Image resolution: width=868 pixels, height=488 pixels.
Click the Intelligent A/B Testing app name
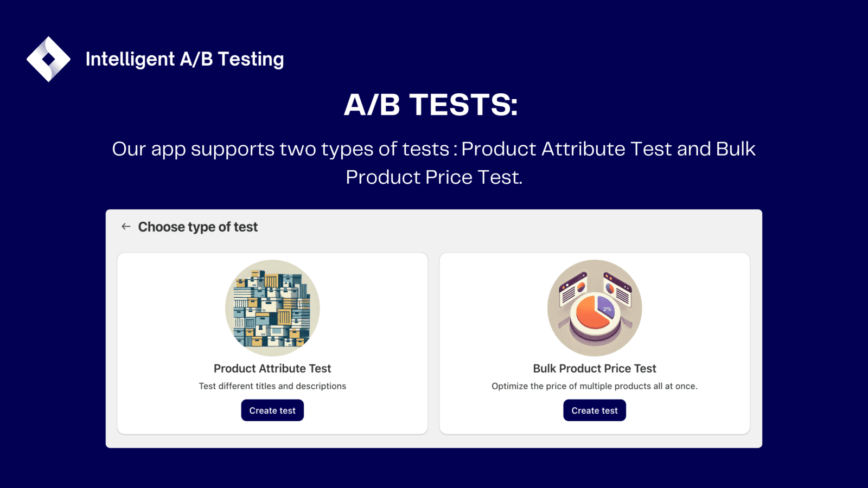click(184, 59)
